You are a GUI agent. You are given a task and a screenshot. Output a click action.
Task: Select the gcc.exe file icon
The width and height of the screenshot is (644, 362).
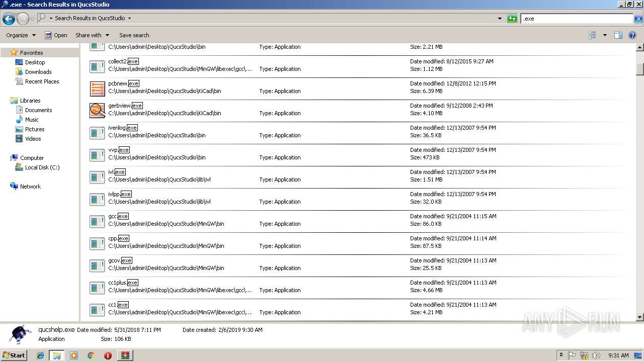coord(97,221)
